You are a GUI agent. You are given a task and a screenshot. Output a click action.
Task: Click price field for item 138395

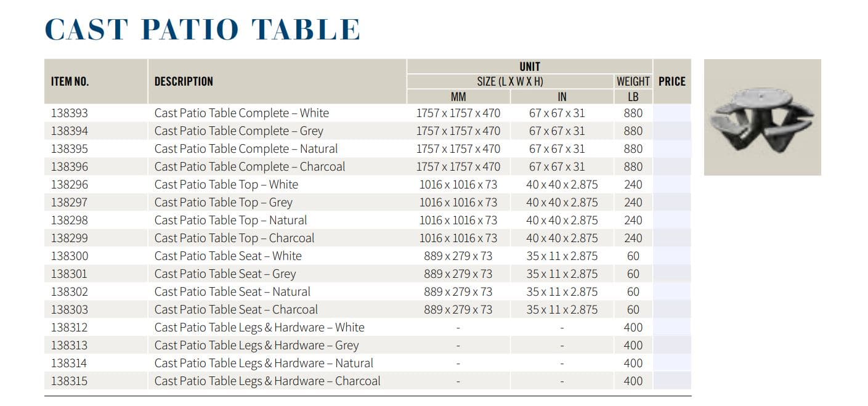[671, 149]
